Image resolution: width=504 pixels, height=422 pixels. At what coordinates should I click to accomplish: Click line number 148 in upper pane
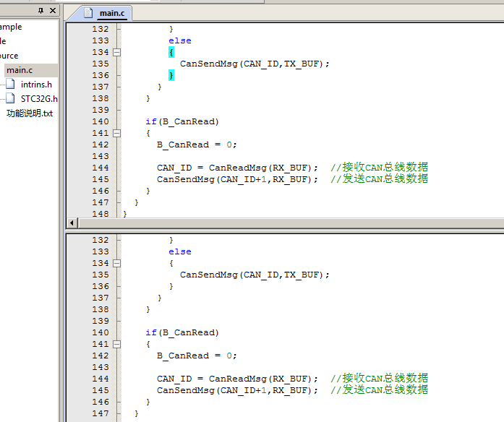pos(101,214)
